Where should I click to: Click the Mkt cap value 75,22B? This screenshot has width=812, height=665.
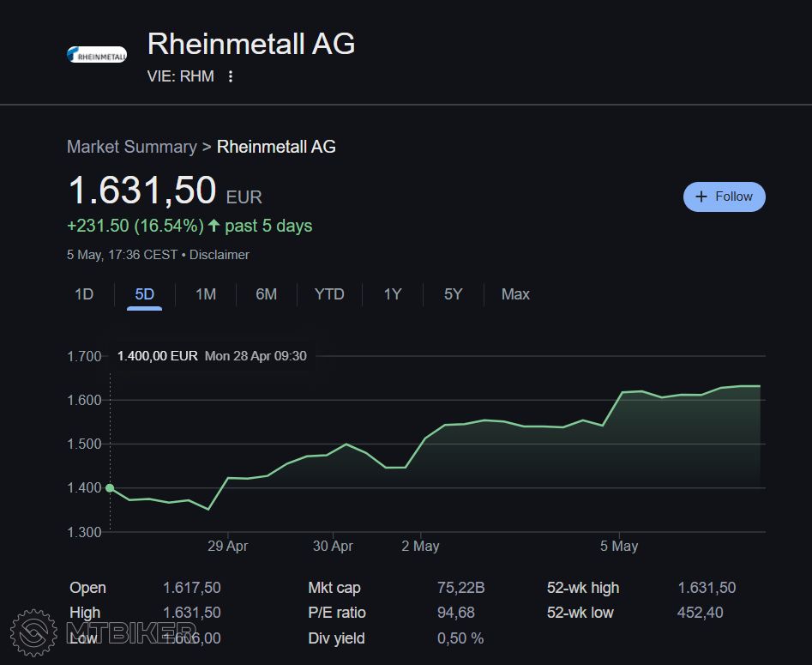pyautogui.click(x=460, y=588)
